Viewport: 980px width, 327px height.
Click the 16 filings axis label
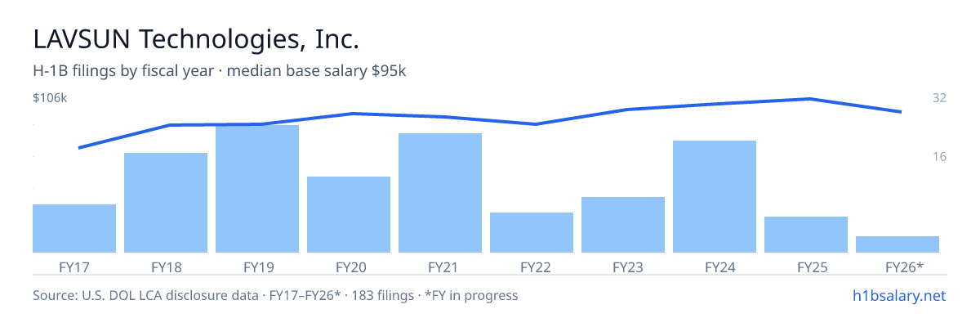(x=939, y=156)
